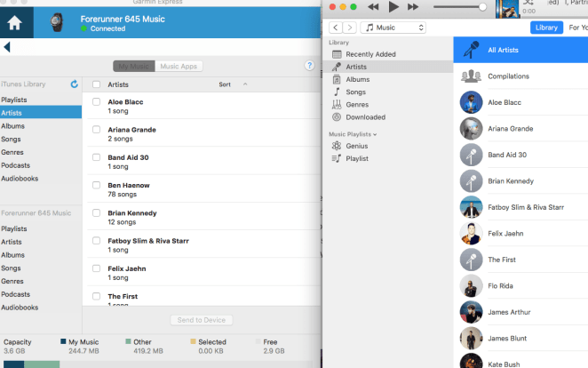Rewind to the previous track in iTunes

pos(373,7)
